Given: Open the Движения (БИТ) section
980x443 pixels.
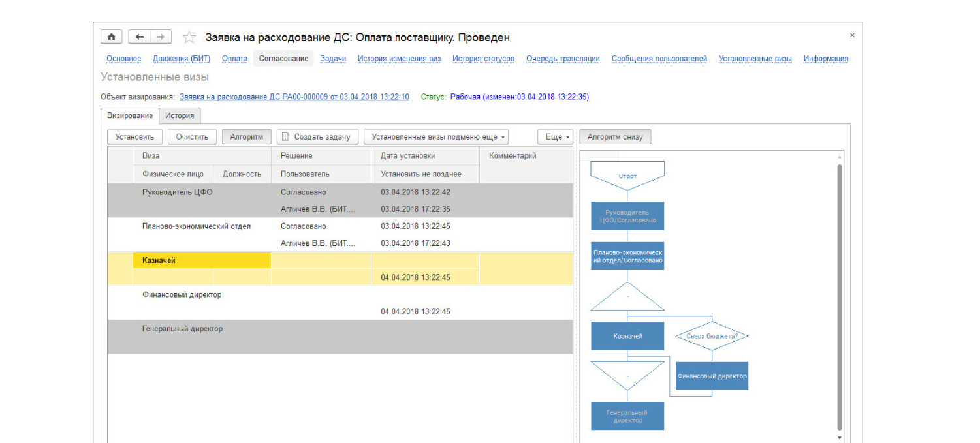Looking at the screenshot, I should coord(182,59).
